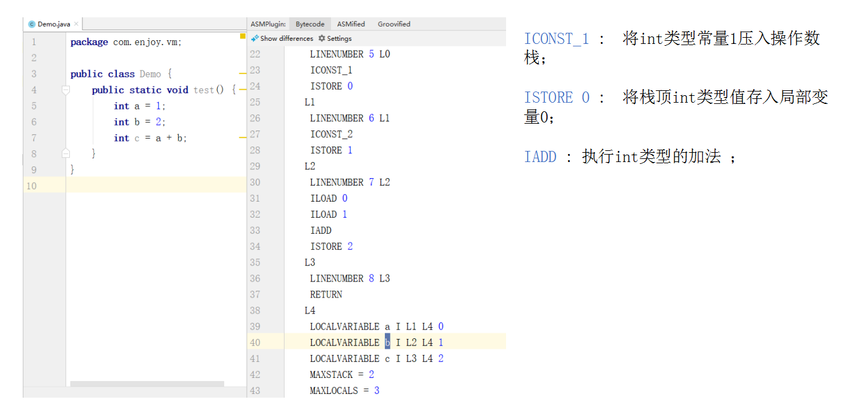Click the yellow warning square indicator in editor
This screenshot has height=415, width=868.
coord(243,36)
